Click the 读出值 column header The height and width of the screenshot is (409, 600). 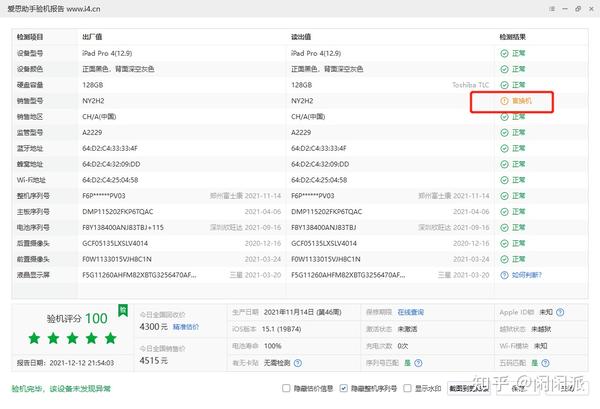click(x=301, y=37)
